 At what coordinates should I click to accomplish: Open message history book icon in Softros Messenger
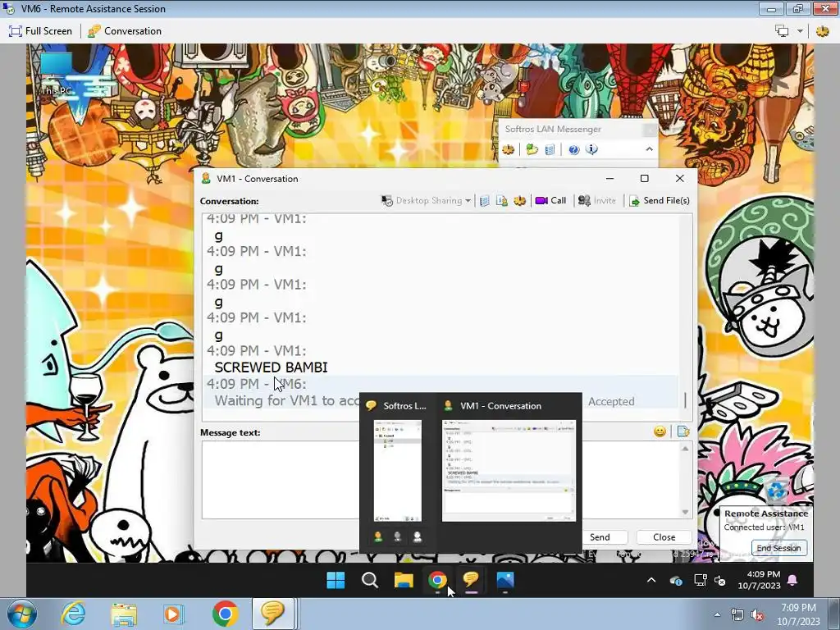click(x=550, y=149)
